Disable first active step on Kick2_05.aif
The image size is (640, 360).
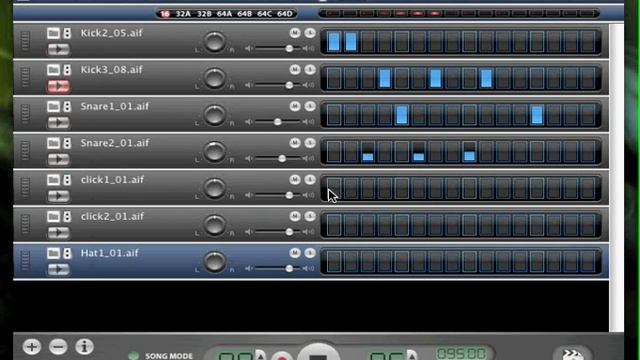tap(334, 41)
